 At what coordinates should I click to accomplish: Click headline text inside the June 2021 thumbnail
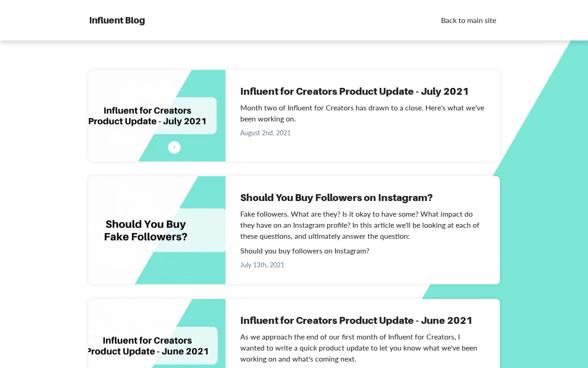[148, 346]
